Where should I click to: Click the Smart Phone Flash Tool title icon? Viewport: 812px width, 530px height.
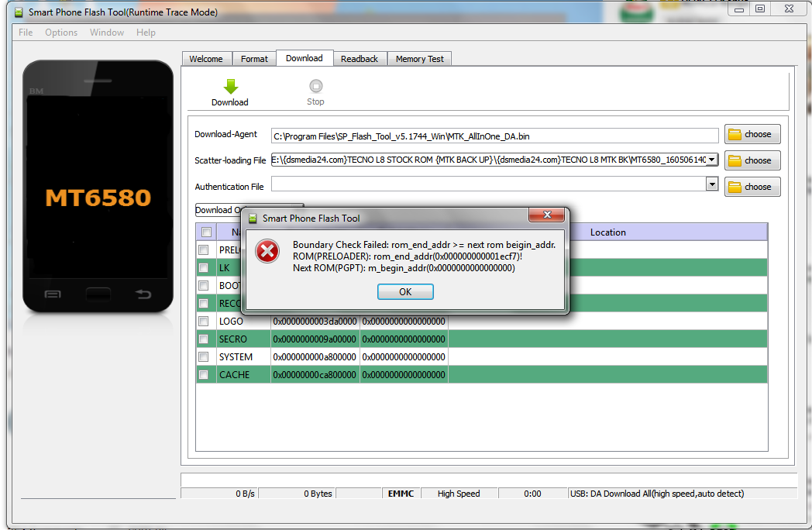19,12
